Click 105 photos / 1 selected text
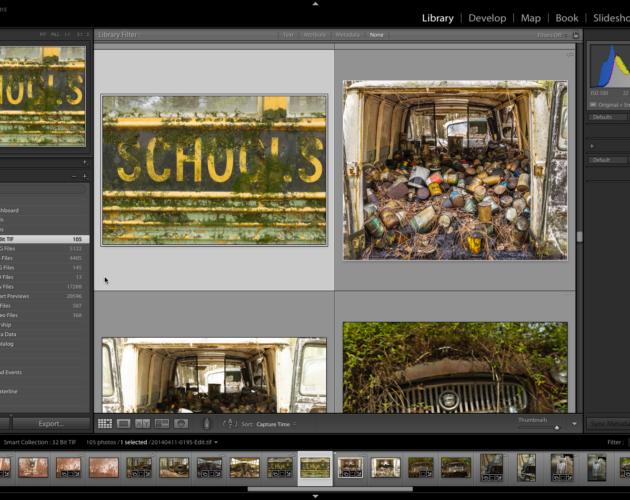630x500 pixels. (117, 442)
